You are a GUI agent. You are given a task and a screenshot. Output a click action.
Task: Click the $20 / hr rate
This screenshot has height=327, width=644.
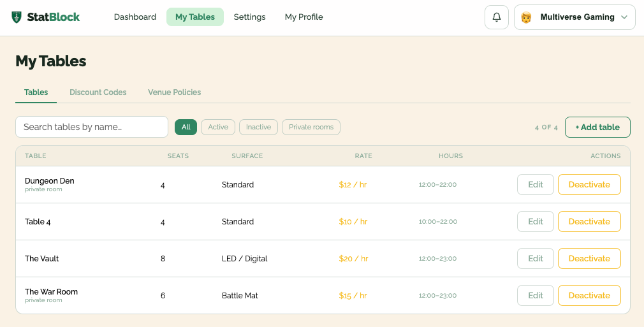354,259
